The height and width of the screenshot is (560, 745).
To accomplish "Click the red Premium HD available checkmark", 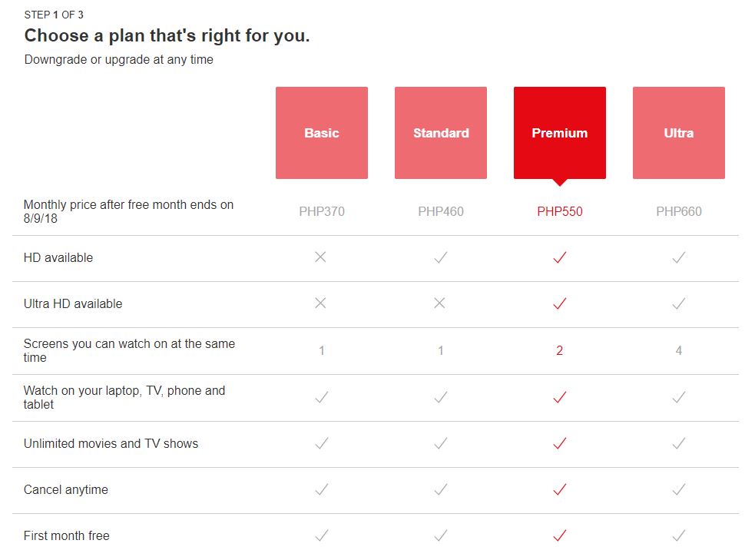I will click(559, 258).
